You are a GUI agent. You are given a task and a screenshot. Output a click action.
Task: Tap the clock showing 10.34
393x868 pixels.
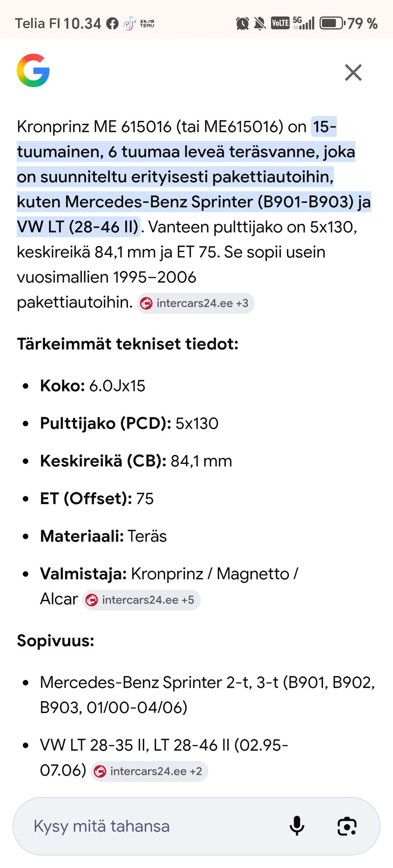(82, 23)
